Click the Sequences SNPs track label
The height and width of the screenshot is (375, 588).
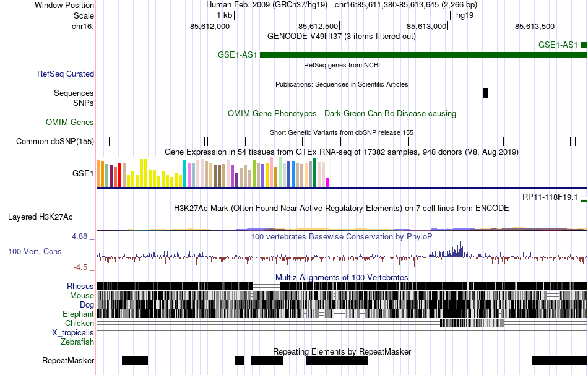coord(74,98)
